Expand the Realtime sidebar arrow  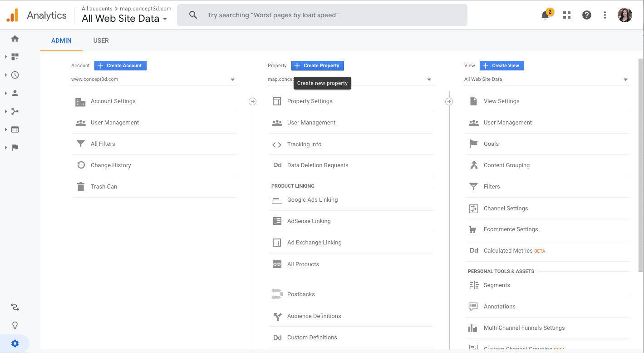click(6, 75)
